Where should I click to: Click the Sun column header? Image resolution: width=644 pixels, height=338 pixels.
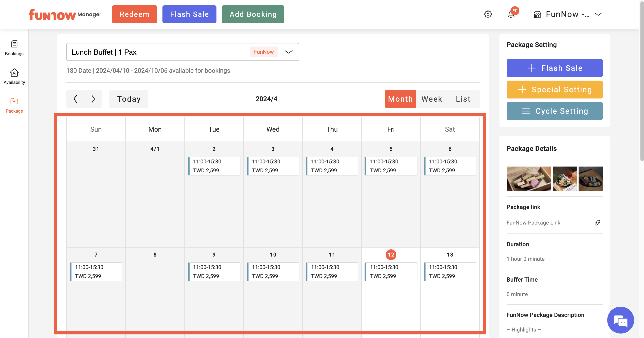tap(96, 129)
